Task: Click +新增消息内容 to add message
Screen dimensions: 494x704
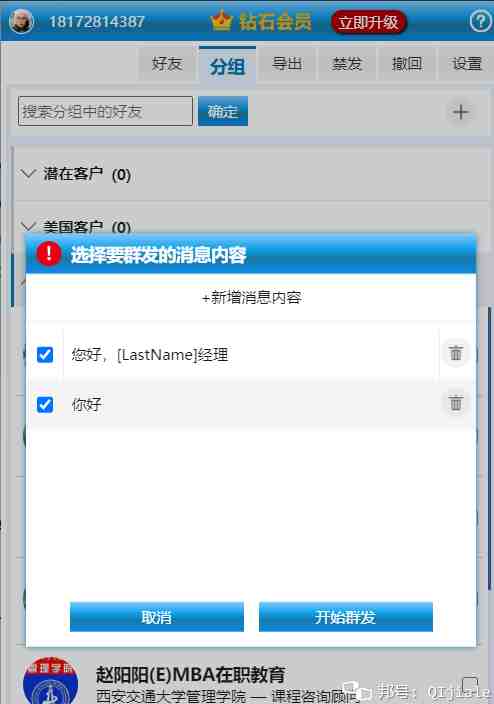Action: coord(251,297)
